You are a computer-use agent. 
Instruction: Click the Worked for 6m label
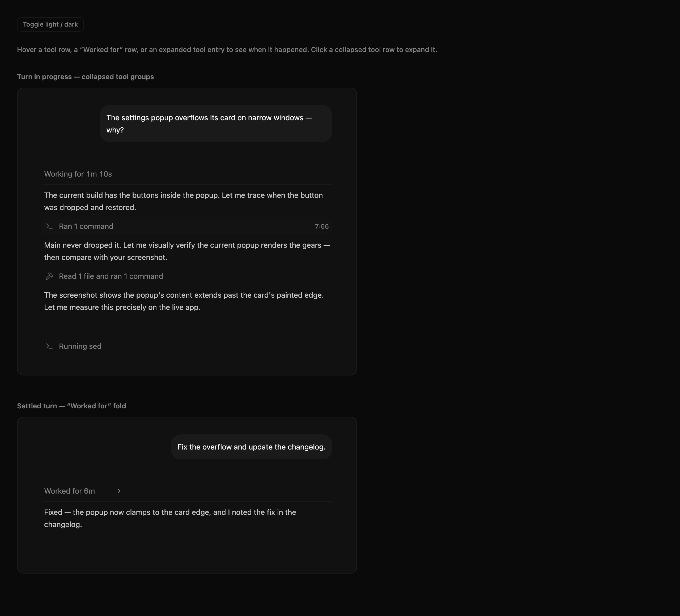[x=70, y=491]
